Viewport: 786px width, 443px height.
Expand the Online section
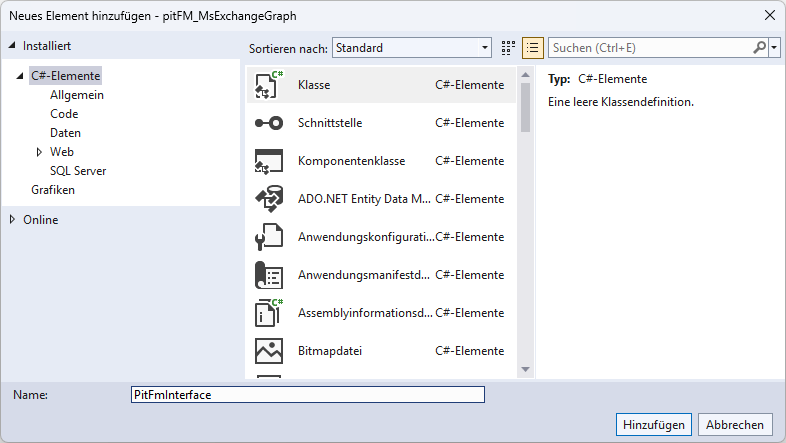pyautogui.click(x=13, y=220)
